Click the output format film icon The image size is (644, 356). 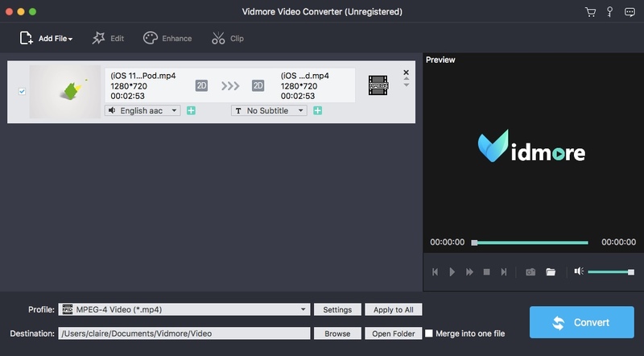coord(378,85)
